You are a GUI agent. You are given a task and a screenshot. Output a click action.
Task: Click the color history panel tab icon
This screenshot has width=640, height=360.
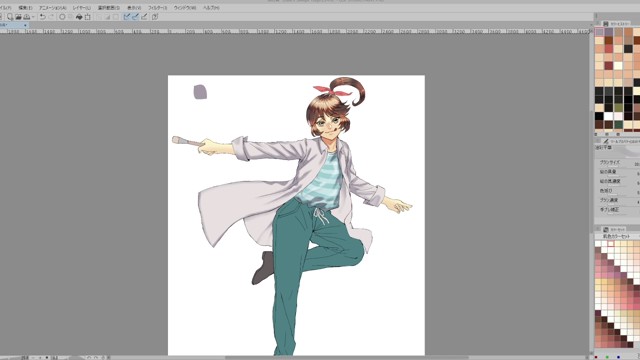[x=606, y=24]
